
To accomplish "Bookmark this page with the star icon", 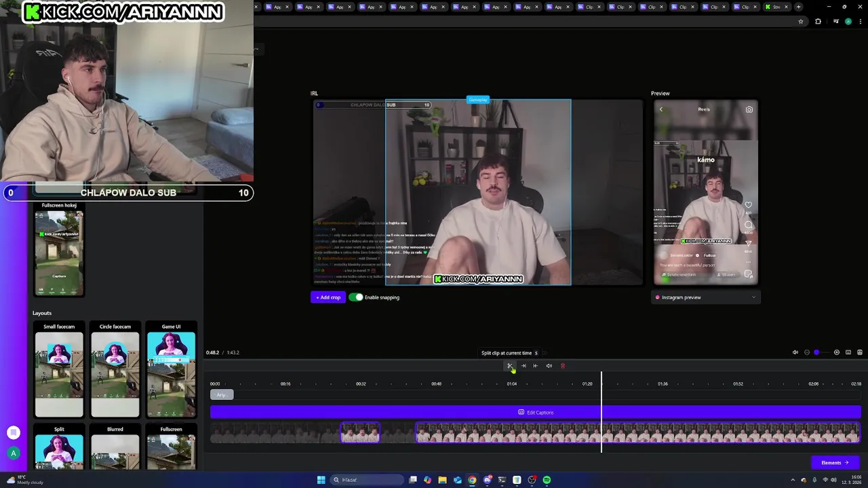I will tap(801, 21).
